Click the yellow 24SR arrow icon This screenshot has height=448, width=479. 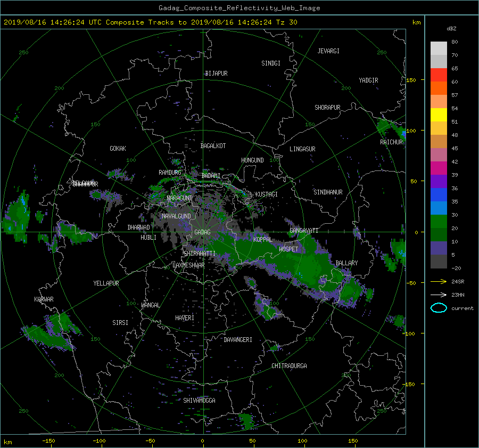[x=439, y=281]
